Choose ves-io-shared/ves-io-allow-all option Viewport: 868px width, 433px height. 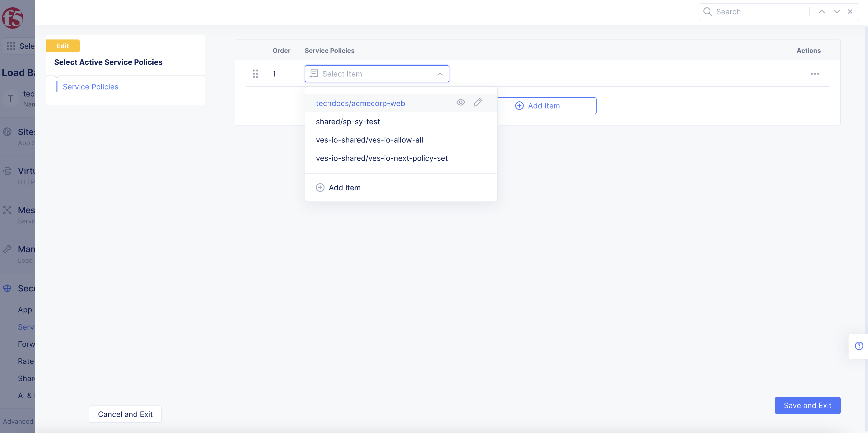coord(369,140)
